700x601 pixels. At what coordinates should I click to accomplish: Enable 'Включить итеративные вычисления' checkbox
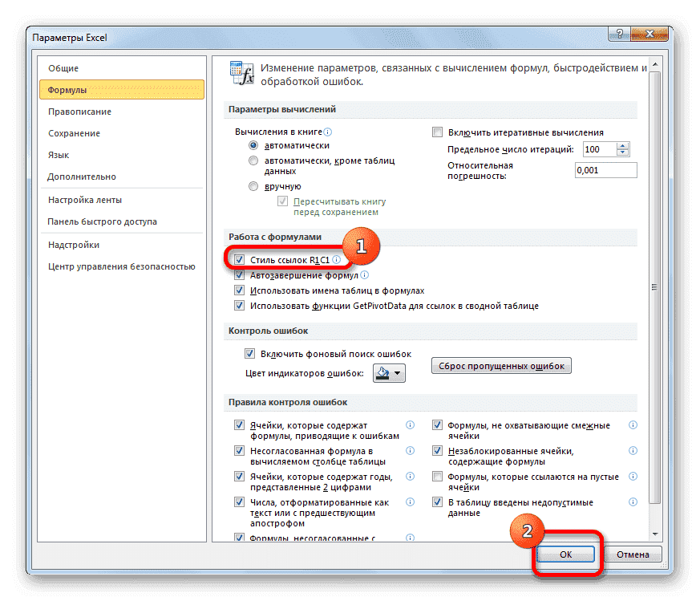coord(437,132)
